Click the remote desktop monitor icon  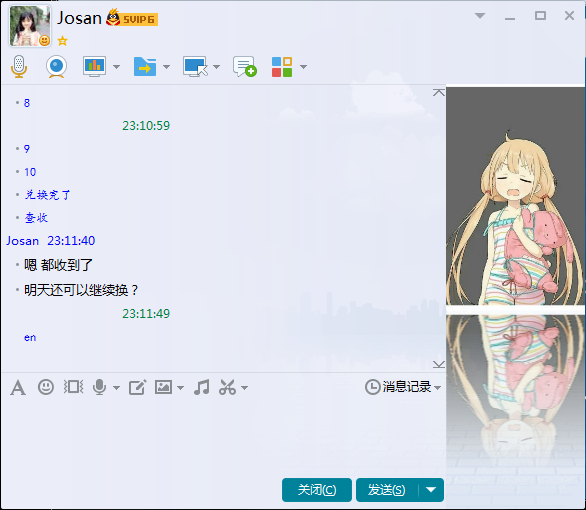[x=195, y=67]
